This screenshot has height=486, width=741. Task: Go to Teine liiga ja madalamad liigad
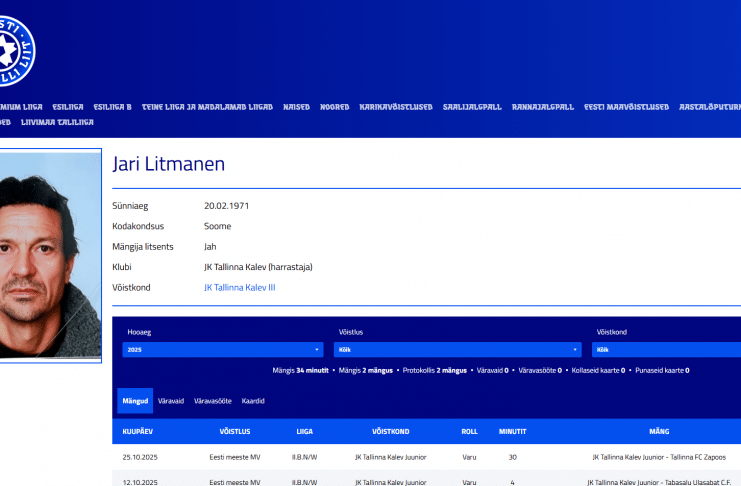click(x=207, y=106)
